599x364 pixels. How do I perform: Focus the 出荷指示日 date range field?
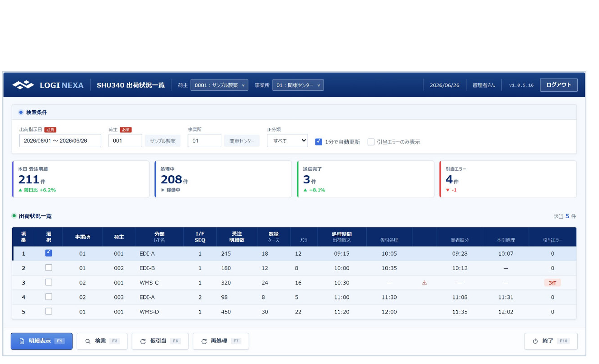pos(60,141)
